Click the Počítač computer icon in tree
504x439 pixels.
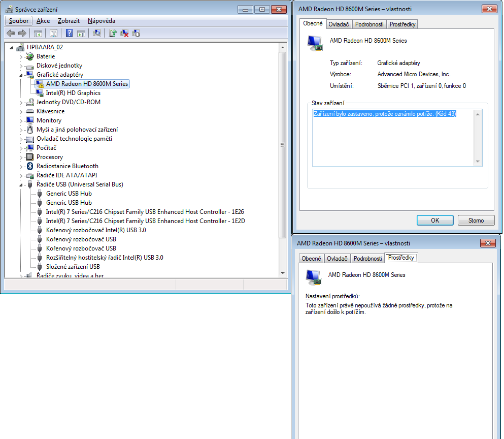(x=30, y=148)
